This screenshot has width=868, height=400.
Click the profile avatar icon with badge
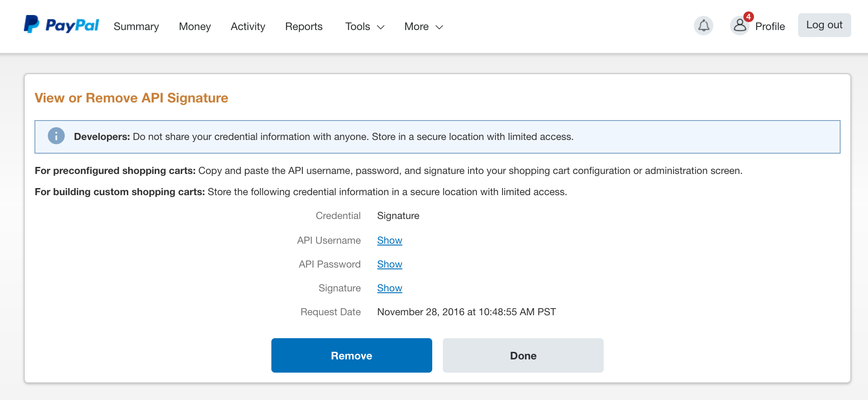pyautogui.click(x=740, y=25)
